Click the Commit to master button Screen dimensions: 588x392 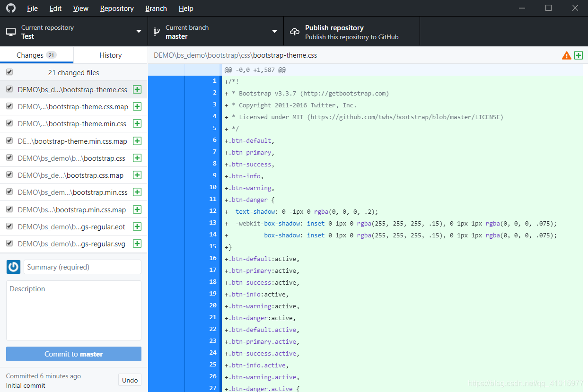click(x=74, y=354)
